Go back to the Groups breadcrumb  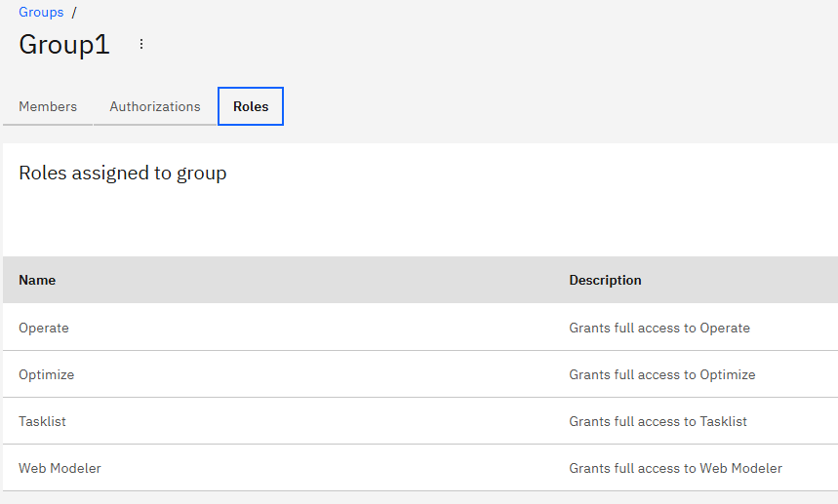41,13
